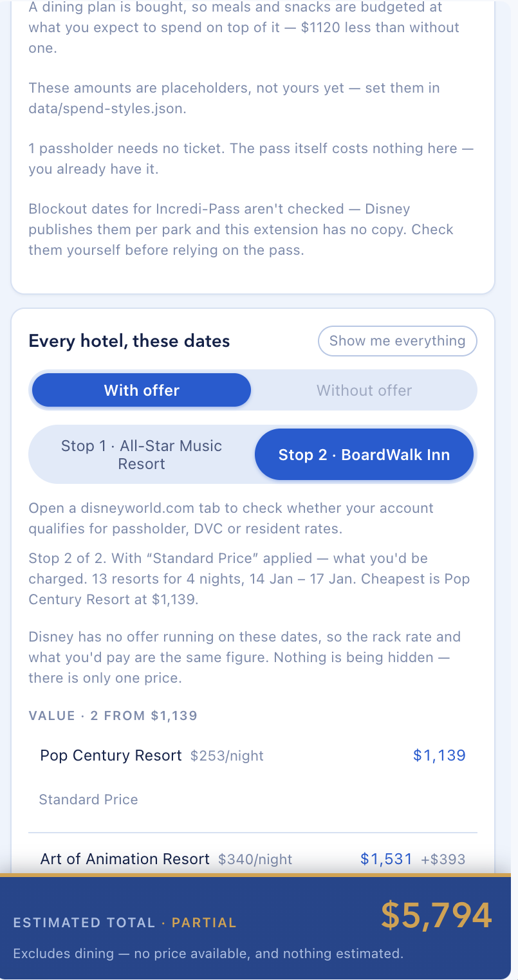Click the blue $1,139 Pop Century price
The image size is (518, 980).
pos(439,755)
